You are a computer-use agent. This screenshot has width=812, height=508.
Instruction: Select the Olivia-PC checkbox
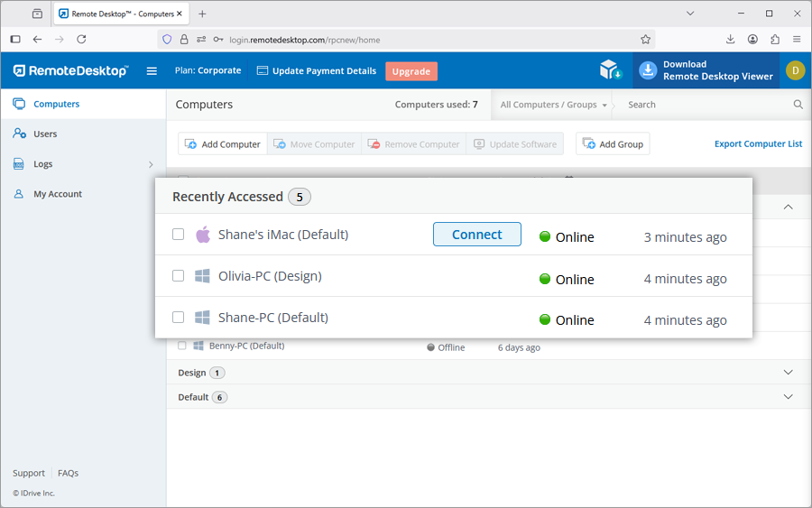[x=179, y=276]
